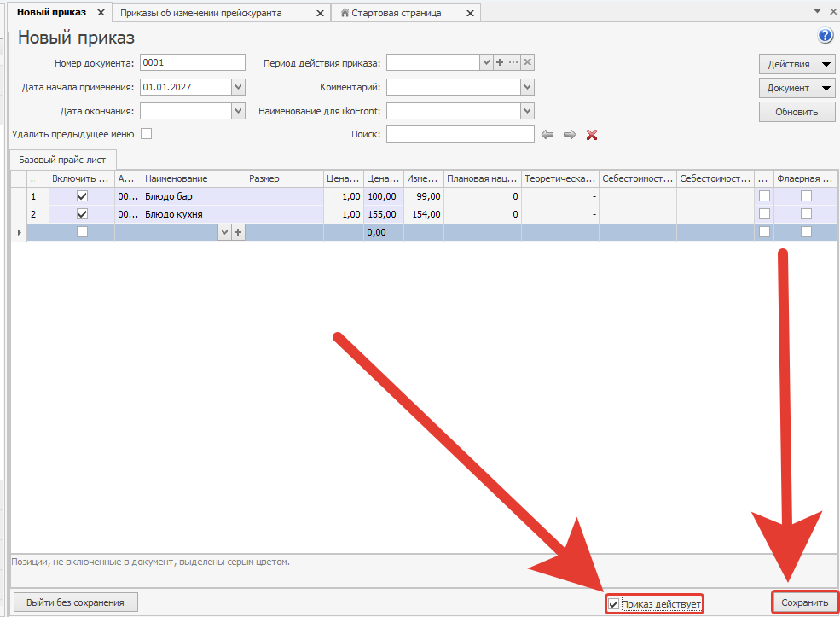Open the 'Дата начала применения' date dropdown
Screen dimensions: 840x617
[x=239, y=87]
